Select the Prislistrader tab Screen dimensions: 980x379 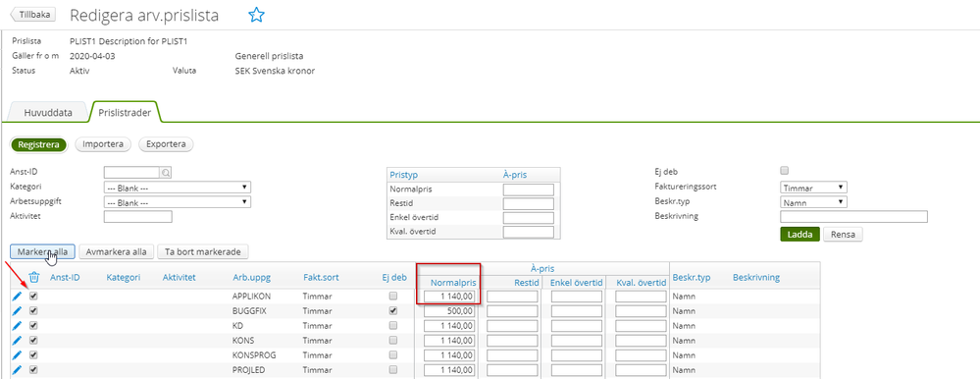pyautogui.click(x=125, y=113)
